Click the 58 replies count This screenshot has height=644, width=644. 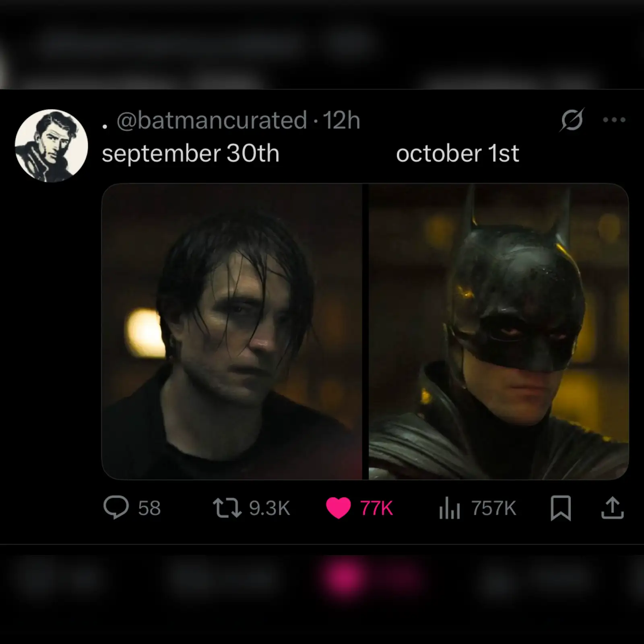coord(149,508)
